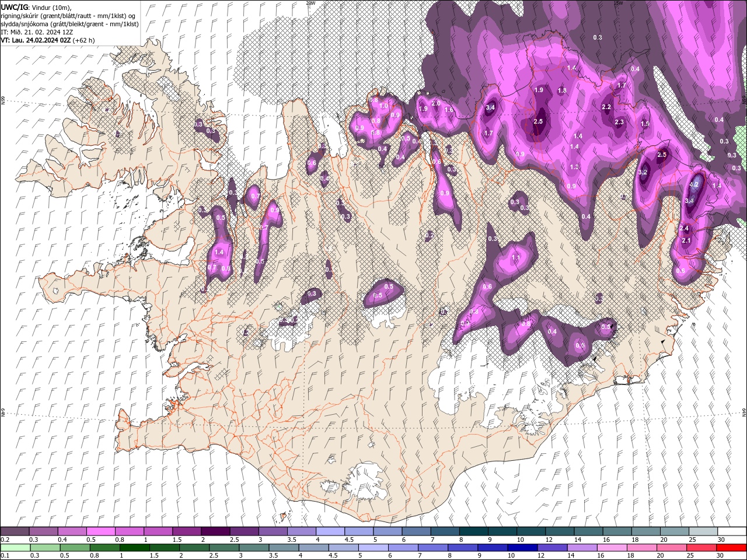Select the light grey 25–30 swatch in the upper legend row
The height and width of the screenshot is (560, 747).
coord(703,531)
